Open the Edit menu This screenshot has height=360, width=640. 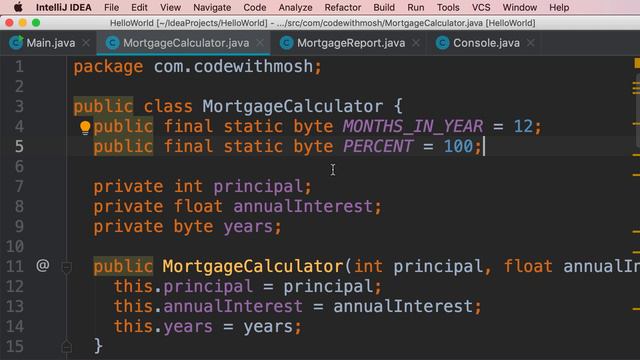pyautogui.click(x=139, y=7)
